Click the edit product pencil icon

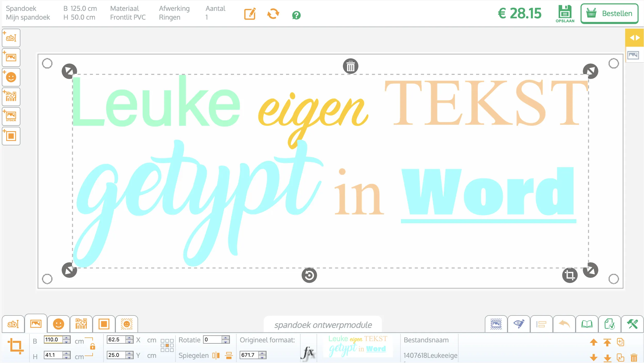click(x=250, y=14)
